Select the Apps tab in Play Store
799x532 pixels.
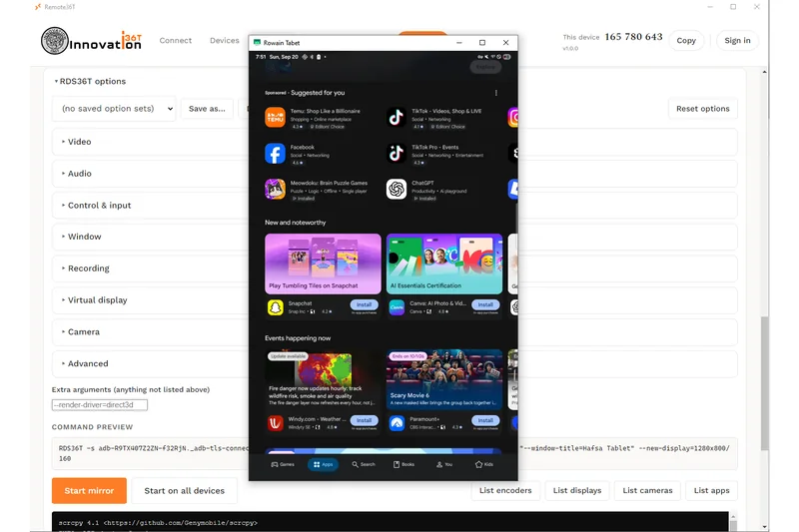(323, 464)
